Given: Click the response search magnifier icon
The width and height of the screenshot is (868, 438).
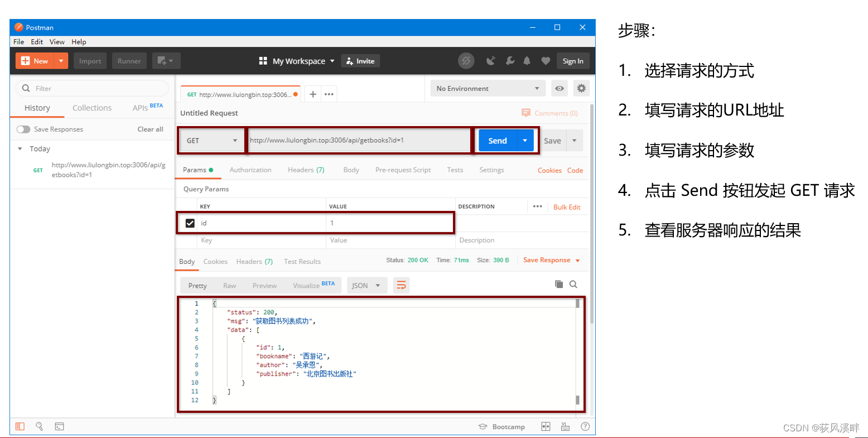Looking at the screenshot, I should (x=573, y=284).
